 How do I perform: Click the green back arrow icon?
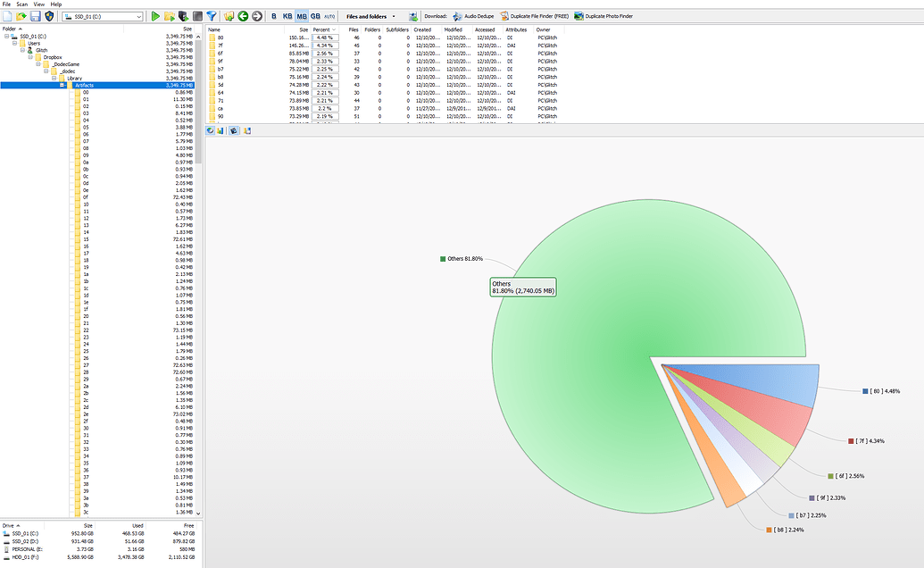point(243,16)
